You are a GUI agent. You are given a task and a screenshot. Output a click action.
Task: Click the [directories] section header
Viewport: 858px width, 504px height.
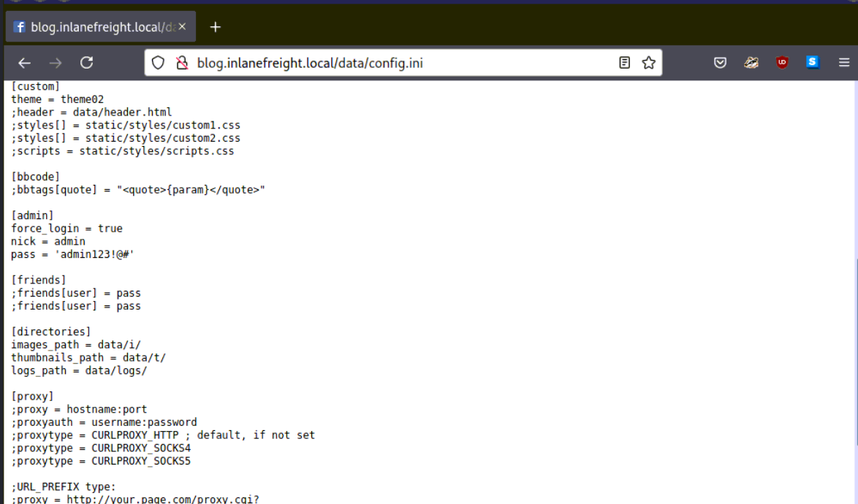(x=51, y=332)
